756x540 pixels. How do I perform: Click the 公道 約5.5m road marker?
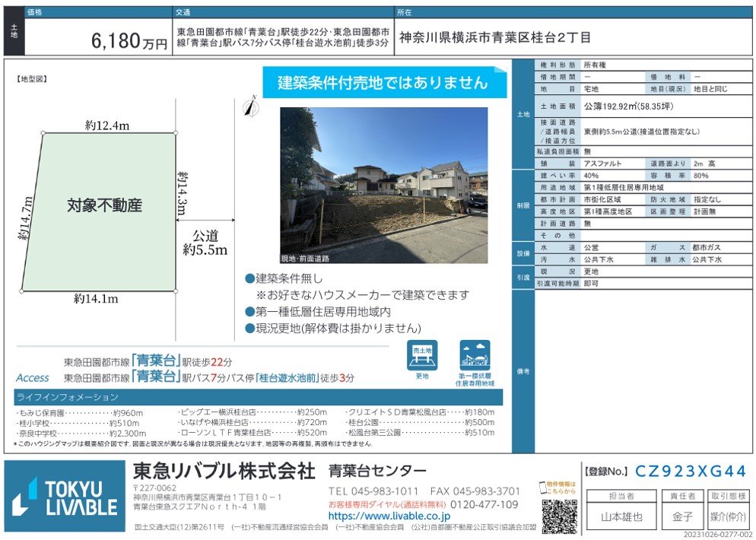[204, 242]
